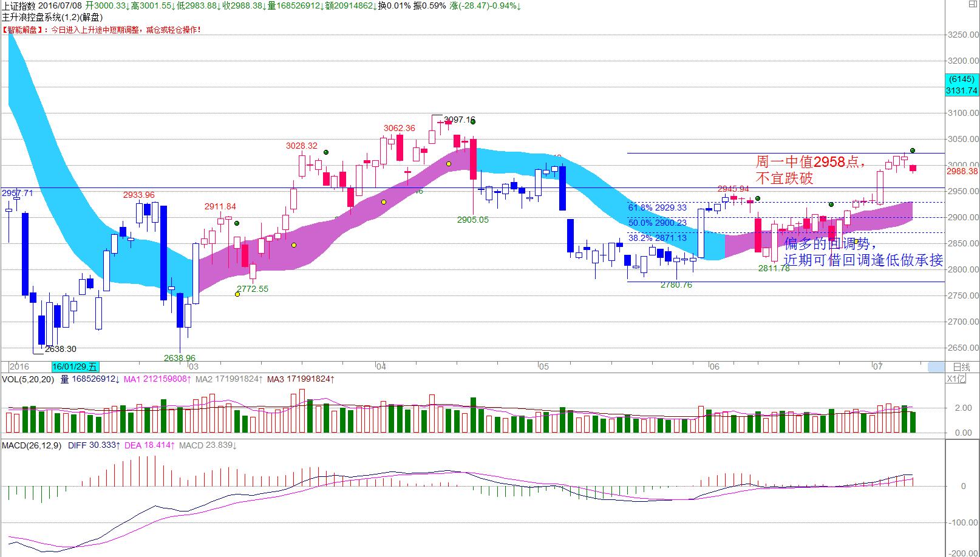Click the MA3 171991824 volume value
Screen dimensions: 980x557
click(x=301, y=379)
